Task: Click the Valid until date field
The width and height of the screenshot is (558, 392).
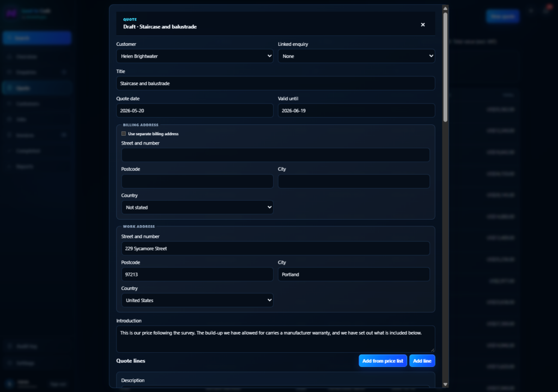Action: point(356,110)
